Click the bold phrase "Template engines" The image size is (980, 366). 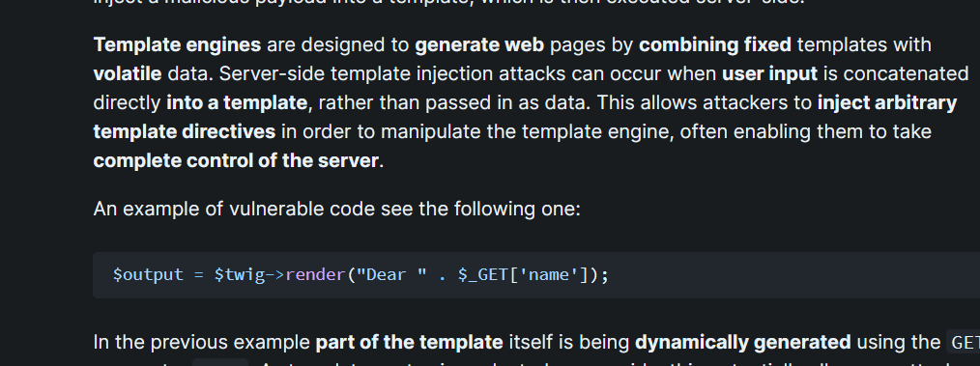[177, 45]
